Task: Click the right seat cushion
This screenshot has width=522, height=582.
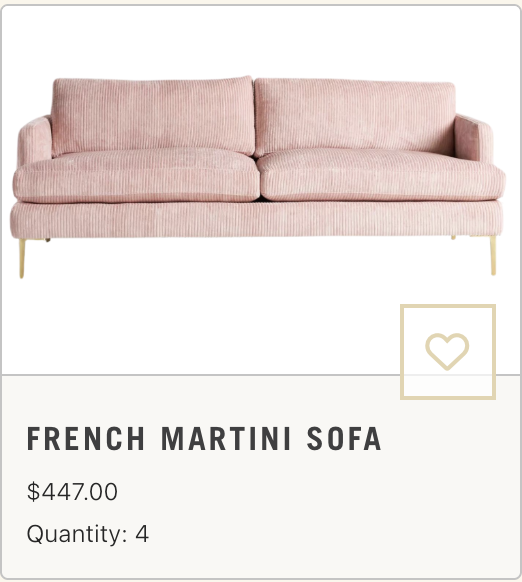Action: (x=381, y=174)
